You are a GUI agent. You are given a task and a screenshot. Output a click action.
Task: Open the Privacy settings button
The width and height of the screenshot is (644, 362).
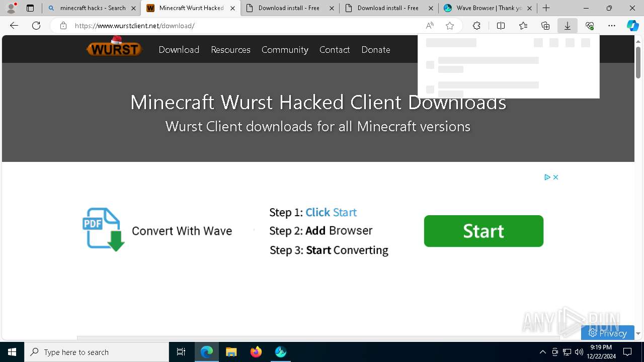tap(608, 333)
